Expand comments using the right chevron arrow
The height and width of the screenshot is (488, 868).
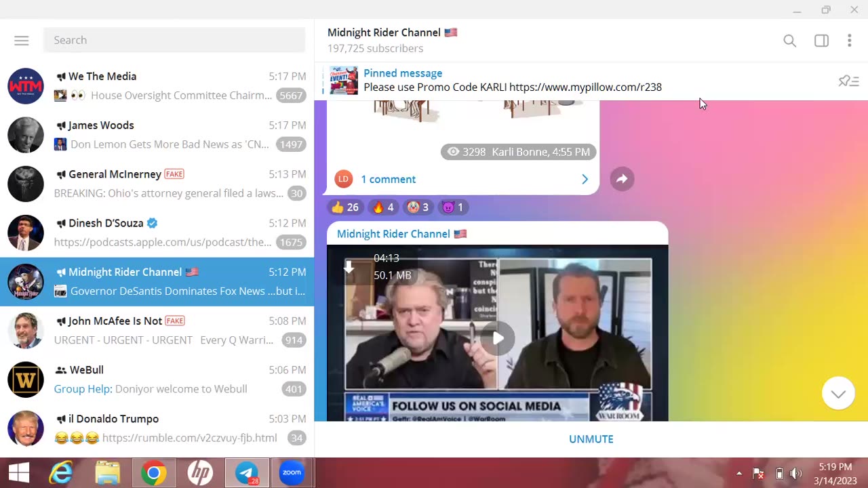coord(585,179)
